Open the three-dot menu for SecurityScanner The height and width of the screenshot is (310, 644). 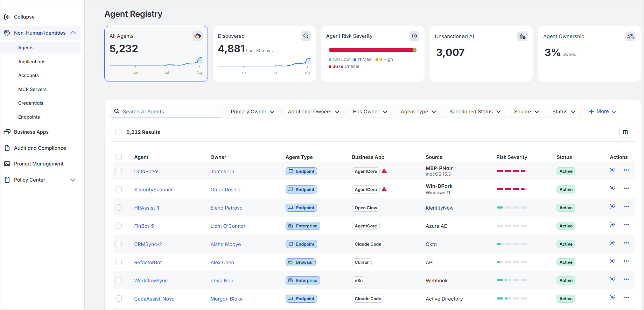pyautogui.click(x=626, y=188)
